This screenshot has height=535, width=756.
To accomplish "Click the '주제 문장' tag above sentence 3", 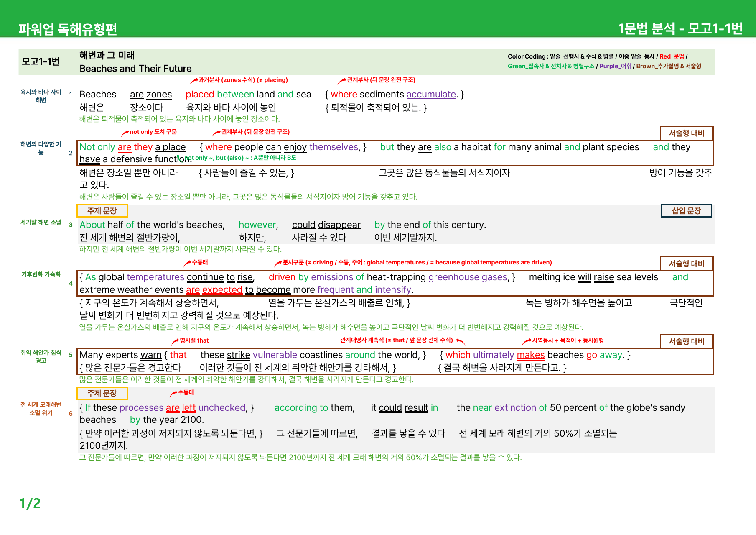I will [102, 211].
